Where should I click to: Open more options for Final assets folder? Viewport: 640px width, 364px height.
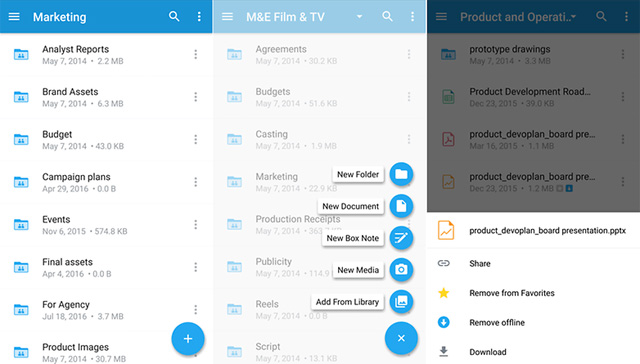(196, 267)
